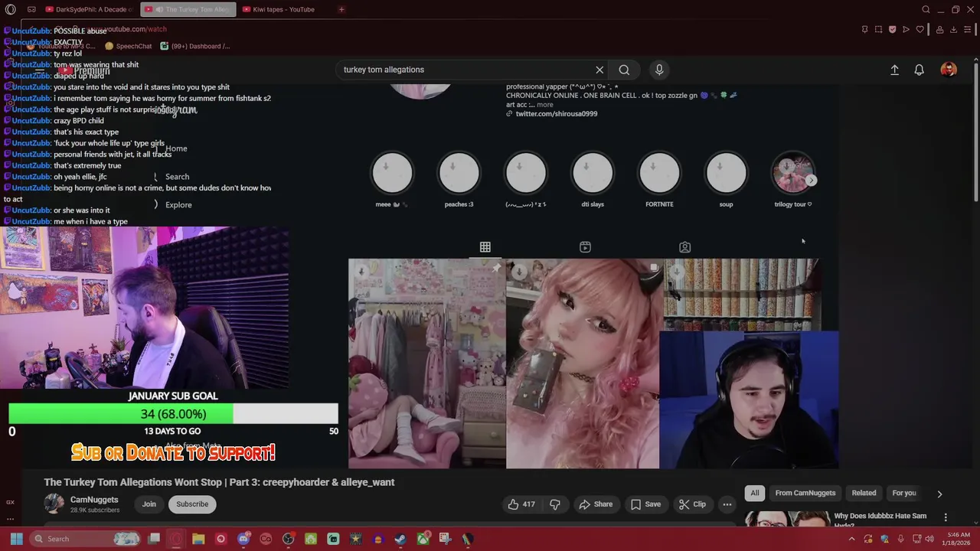Launch Steam from the taskbar
Image resolution: width=980 pixels, height=551 pixels.
tap(400, 539)
